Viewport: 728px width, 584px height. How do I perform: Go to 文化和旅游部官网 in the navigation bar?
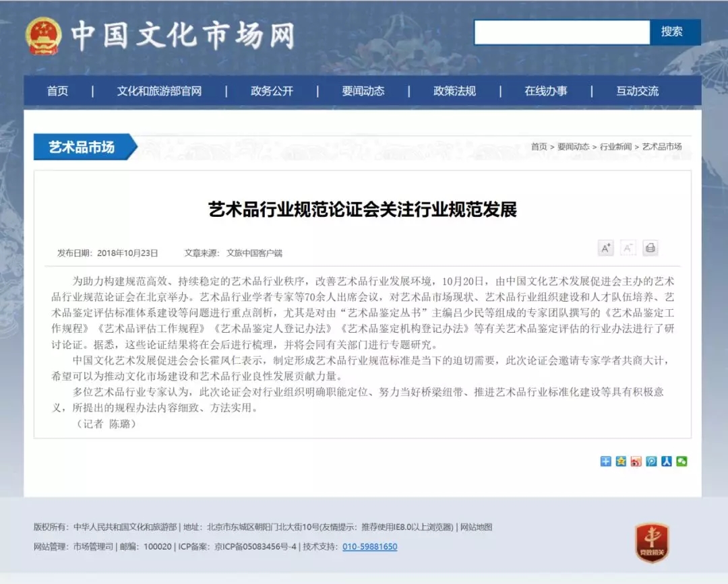pos(159,91)
